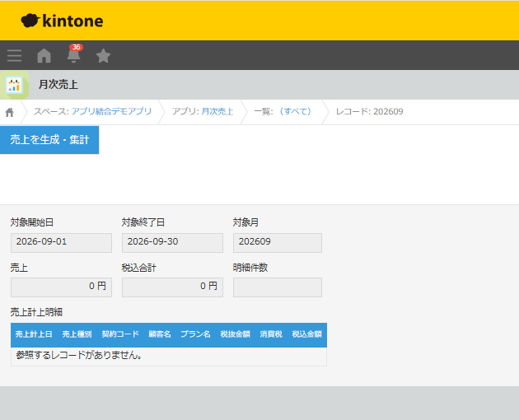The image size is (519, 420).
Task: Click the empty 明細件数 field
Action: tap(278, 287)
